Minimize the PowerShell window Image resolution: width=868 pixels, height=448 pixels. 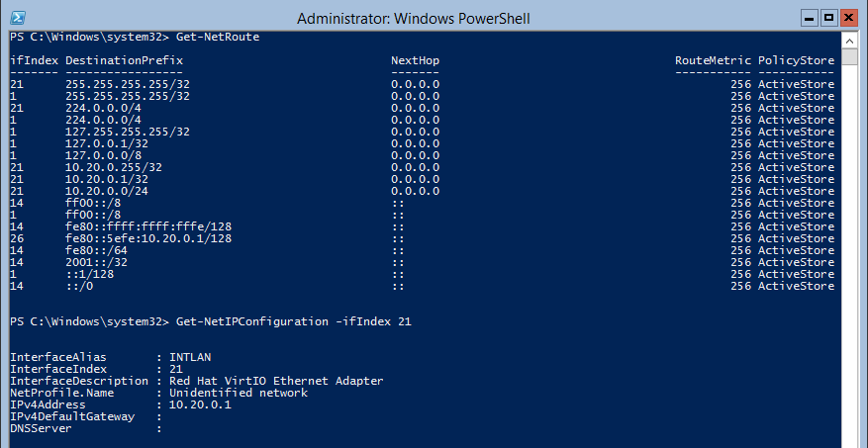pyautogui.click(x=810, y=18)
